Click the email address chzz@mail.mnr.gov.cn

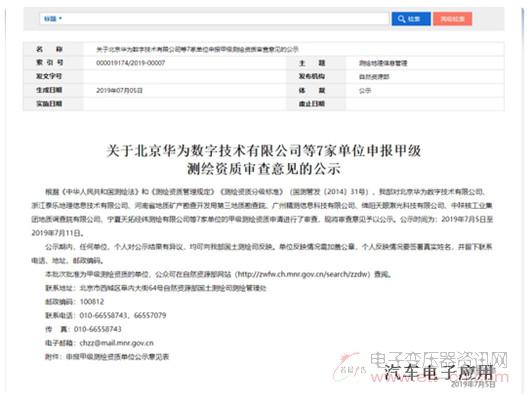[x=117, y=343]
